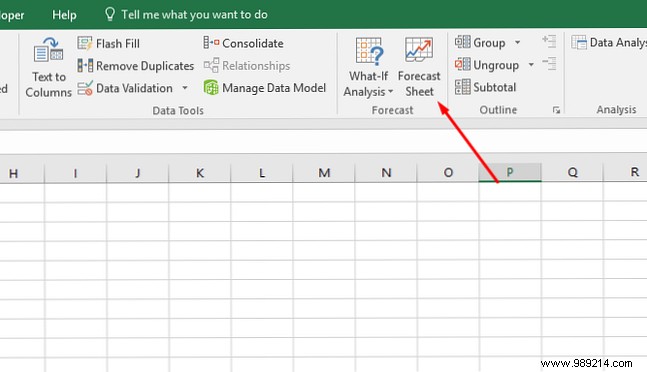Click the lightbulb Tell Me icon
Screen dimensions: 647x372
tap(110, 14)
